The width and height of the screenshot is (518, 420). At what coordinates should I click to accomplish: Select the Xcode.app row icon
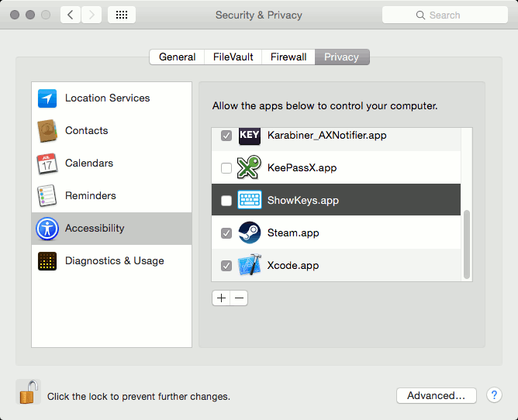point(249,265)
